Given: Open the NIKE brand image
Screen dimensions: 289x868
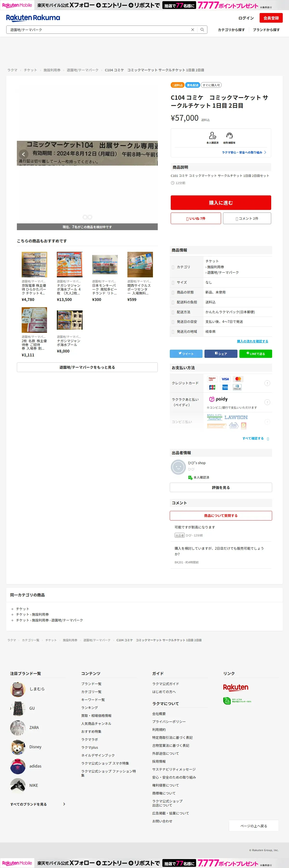Looking at the screenshot, I should pyautogui.click(x=18, y=785).
